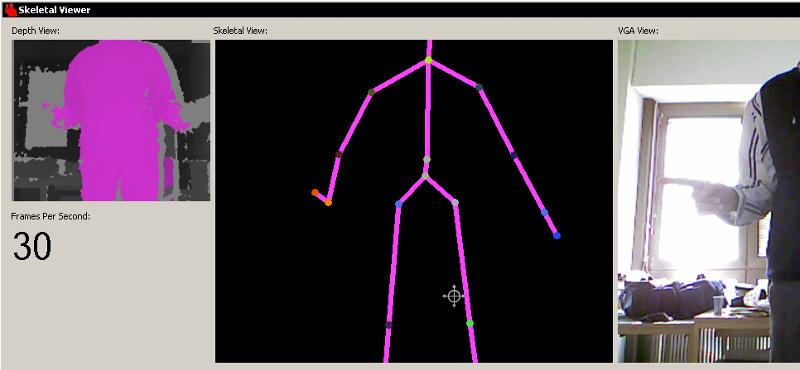
Task: Click the dark green shoulder joint
Action: [479, 87]
